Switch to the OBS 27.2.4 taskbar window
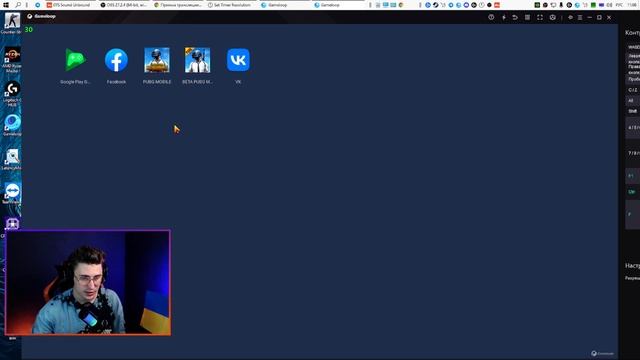The height and width of the screenshot is (360, 640). pyautogui.click(x=124, y=5)
